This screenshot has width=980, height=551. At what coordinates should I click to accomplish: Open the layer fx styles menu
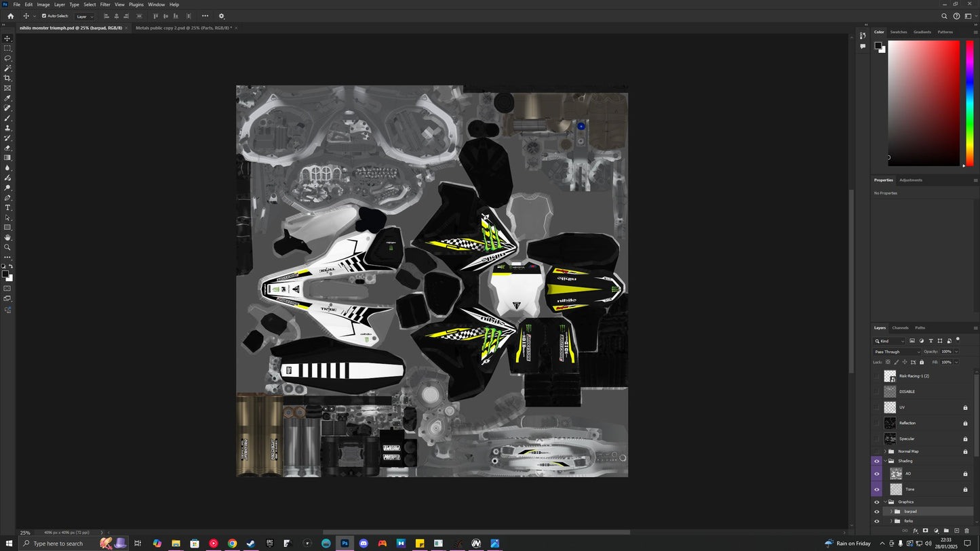click(x=916, y=531)
